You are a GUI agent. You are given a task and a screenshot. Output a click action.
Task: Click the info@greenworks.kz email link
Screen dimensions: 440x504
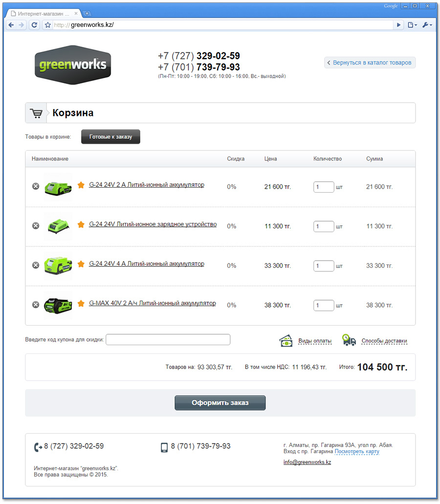tap(307, 462)
